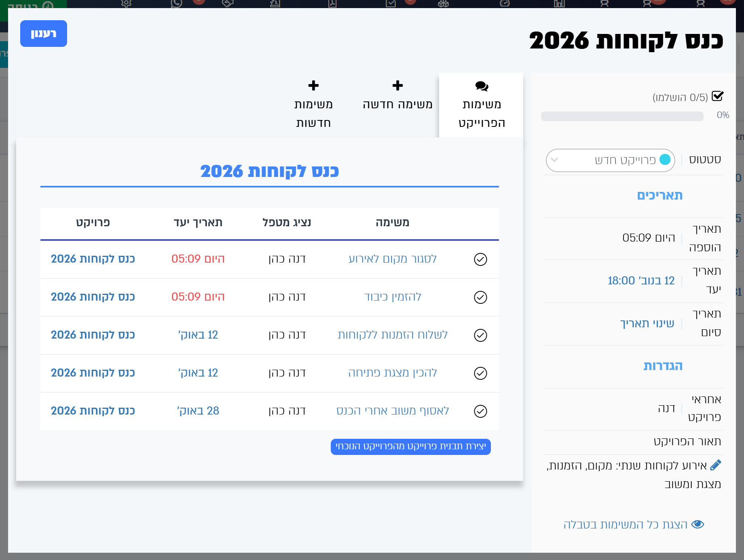Click 'שינוי תאריך' end date link
The width and height of the screenshot is (744, 560).
click(x=647, y=323)
